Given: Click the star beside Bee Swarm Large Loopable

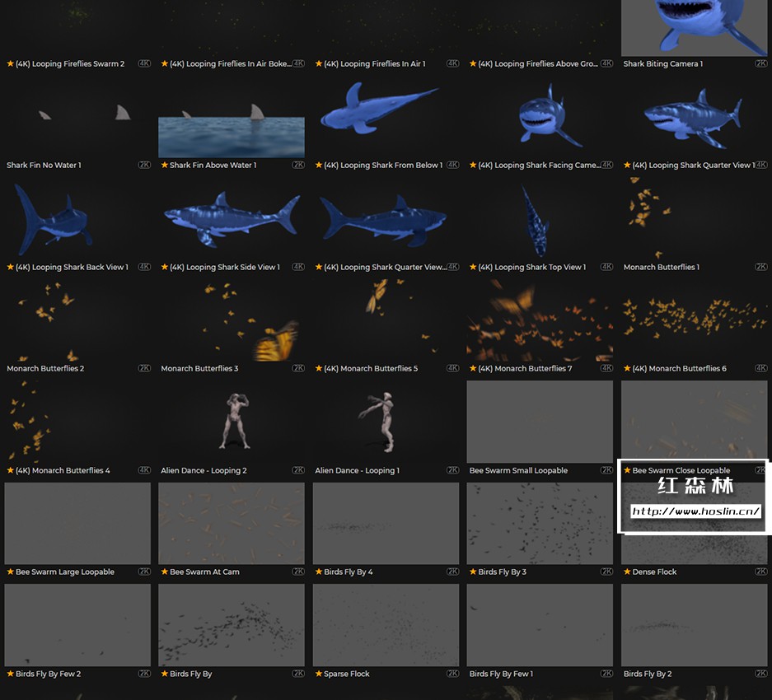Looking at the screenshot, I should coord(11,572).
